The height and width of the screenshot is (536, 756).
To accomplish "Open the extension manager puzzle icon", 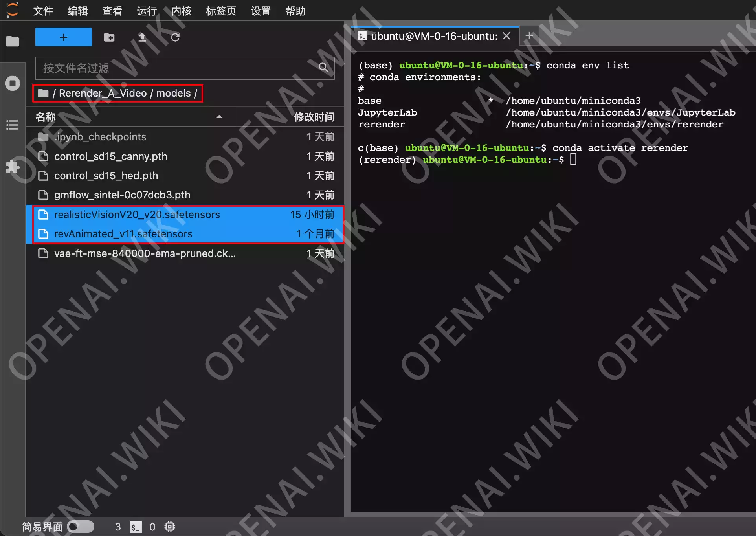I will [x=13, y=167].
